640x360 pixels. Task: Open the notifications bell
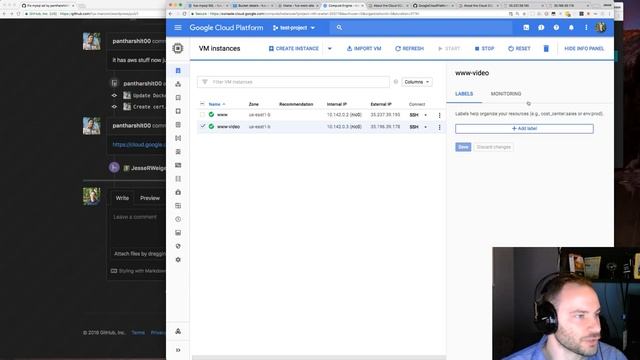(x=571, y=28)
